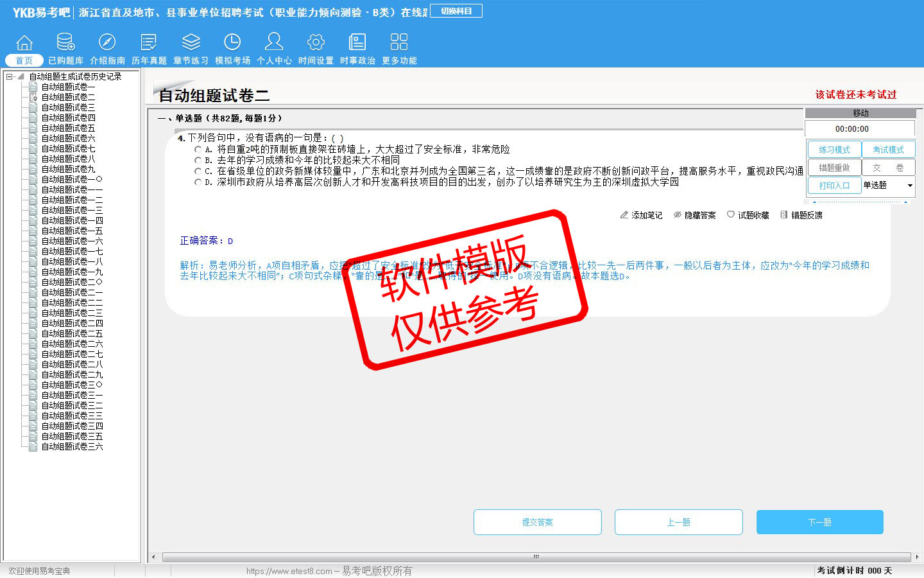Open 时间设置 gear icon
This screenshot has height=578, width=924.
pyautogui.click(x=316, y=43)
